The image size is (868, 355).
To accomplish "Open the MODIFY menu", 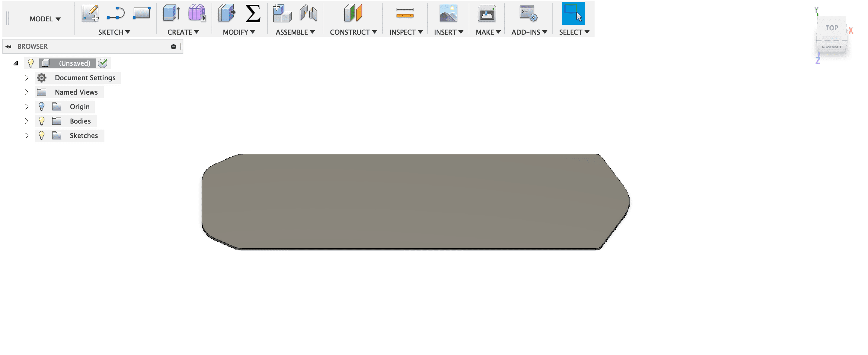I will coord(238,32).
